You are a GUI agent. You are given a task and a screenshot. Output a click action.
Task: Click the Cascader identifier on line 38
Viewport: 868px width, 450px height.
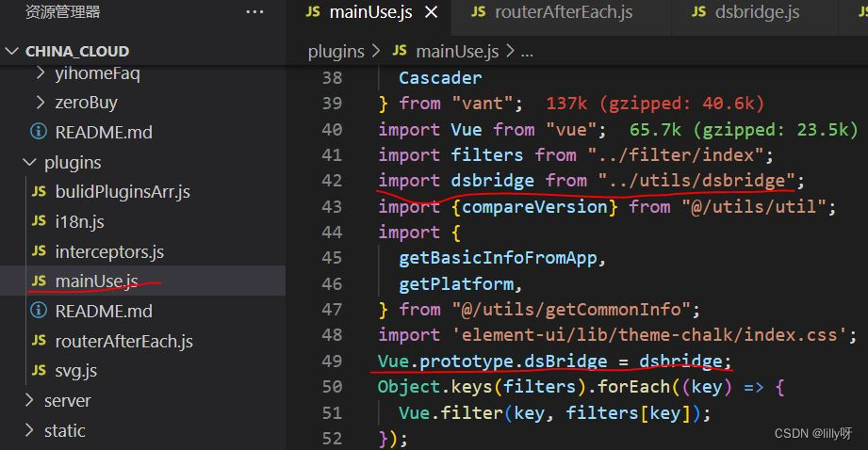pos(440,78)
